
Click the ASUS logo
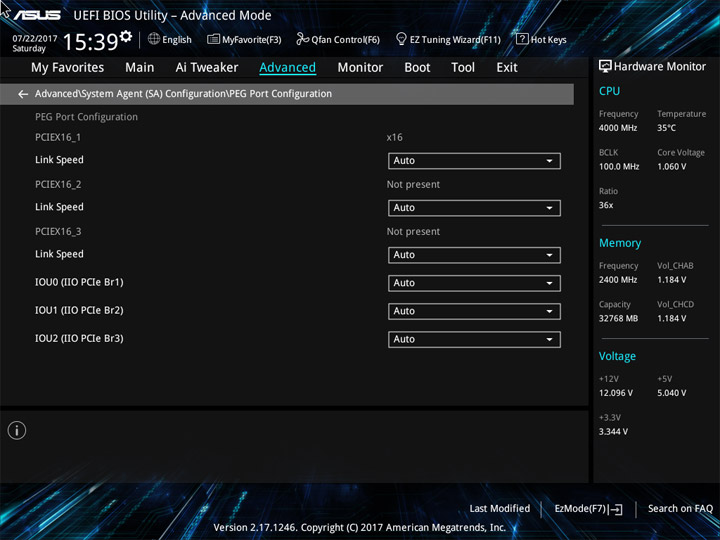point(37,15)
